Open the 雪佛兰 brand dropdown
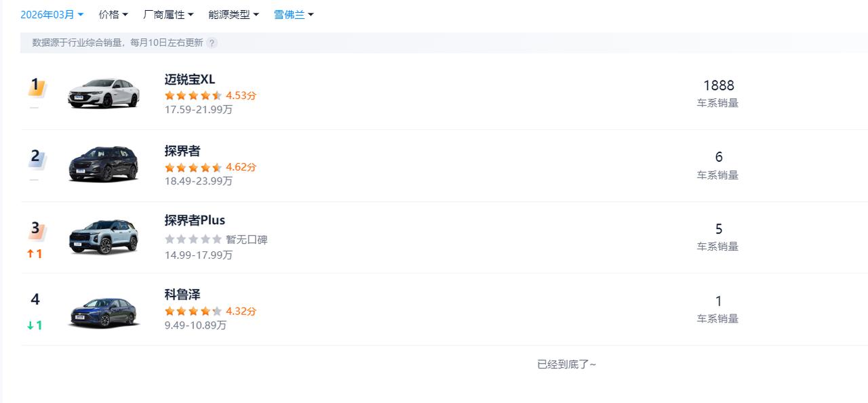Screen dimensions: 868x403 [294, 14]
